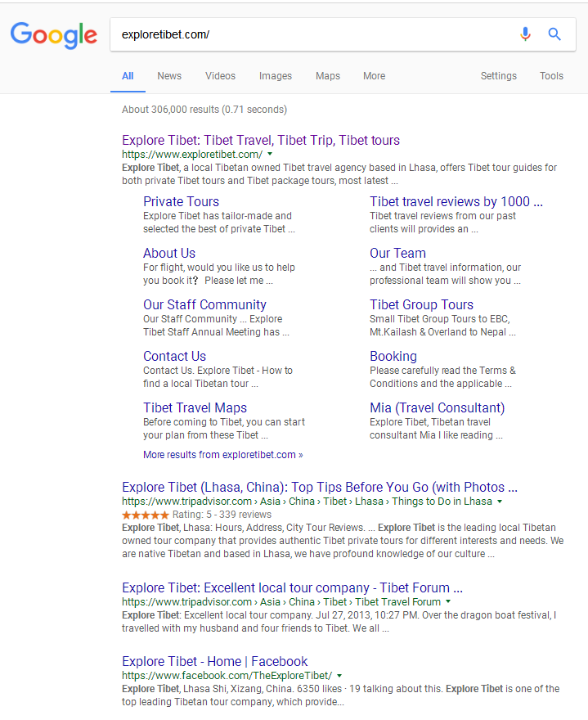Open the Tibet Travel Maps sitelink

point(195,407)
